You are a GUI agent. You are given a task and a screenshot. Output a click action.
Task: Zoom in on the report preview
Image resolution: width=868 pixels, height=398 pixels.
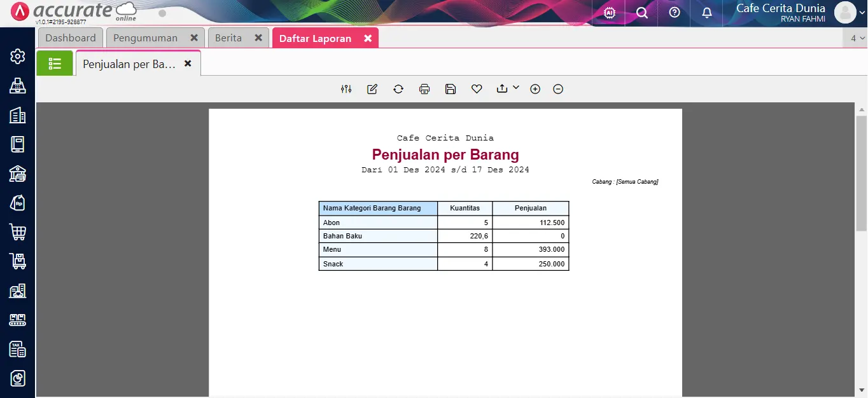point(535,89)
